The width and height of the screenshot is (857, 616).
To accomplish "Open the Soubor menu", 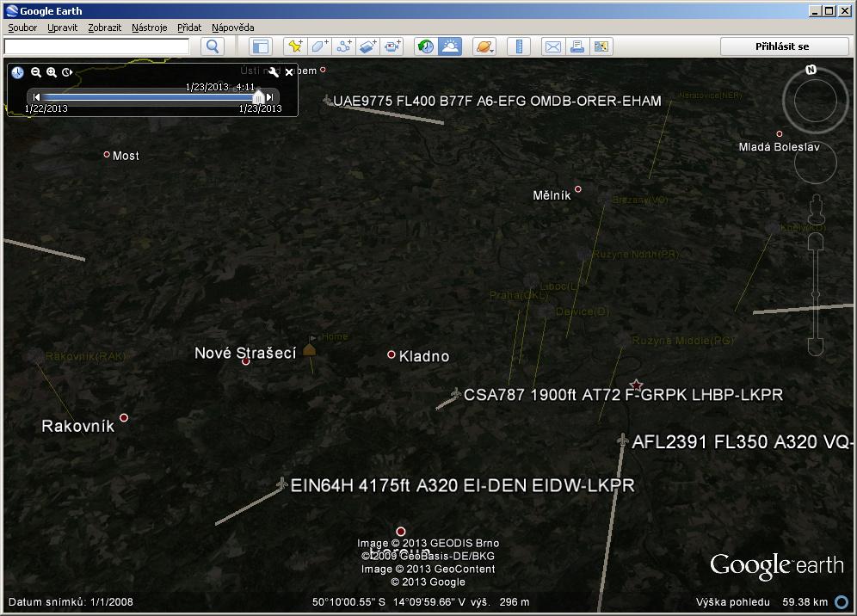I will pos(22,28).
